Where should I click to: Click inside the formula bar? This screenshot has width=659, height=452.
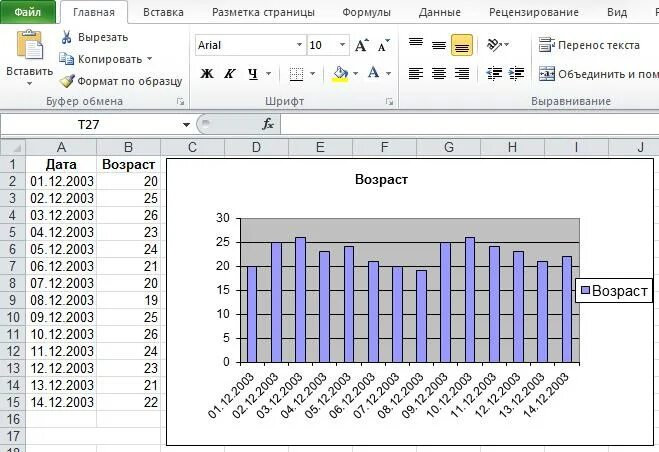pyautogui.click(x=469, y=124)
